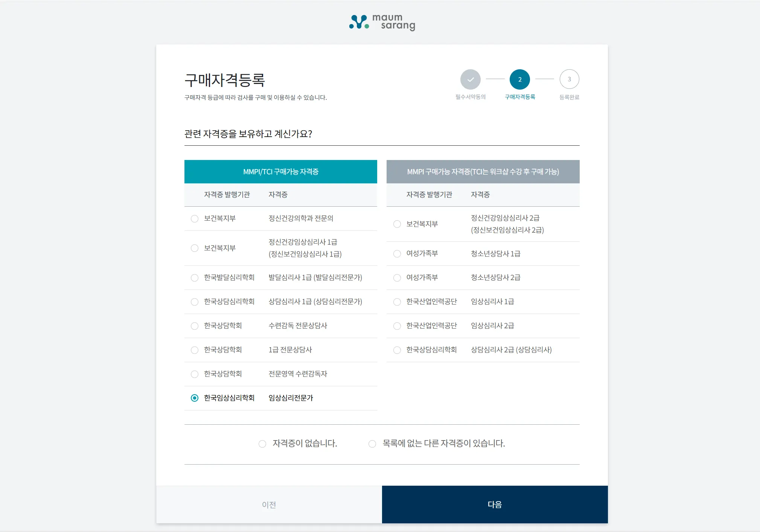Viewport: 760px width, 532px height.
Task: Select 정신건강의학과 전문의 radio button
Action: pos(195,219)
